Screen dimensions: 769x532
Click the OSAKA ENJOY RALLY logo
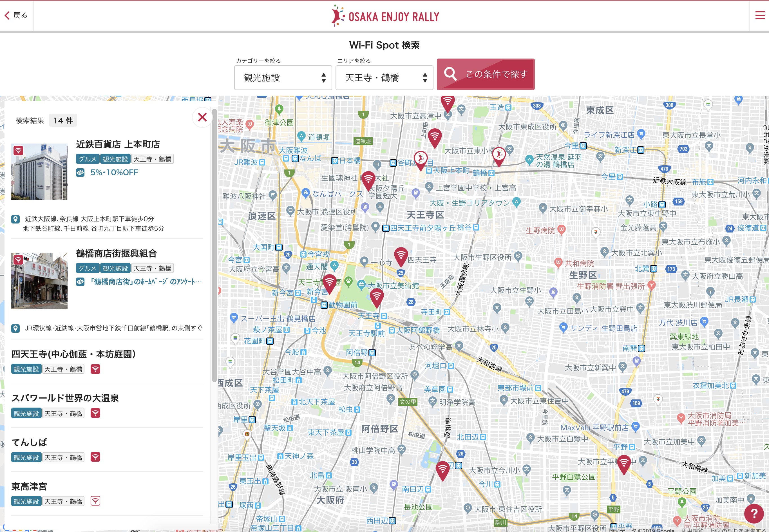click(385, 16)
